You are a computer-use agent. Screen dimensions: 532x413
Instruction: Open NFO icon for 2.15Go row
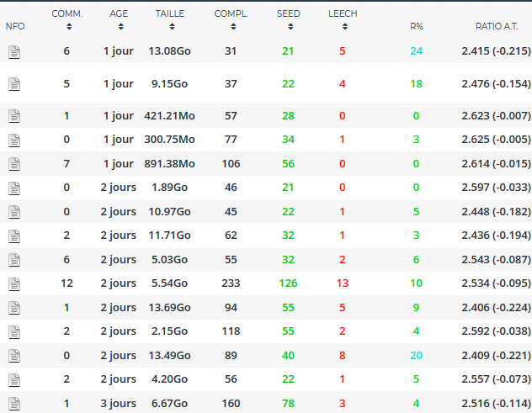click(x=14, y=332)
